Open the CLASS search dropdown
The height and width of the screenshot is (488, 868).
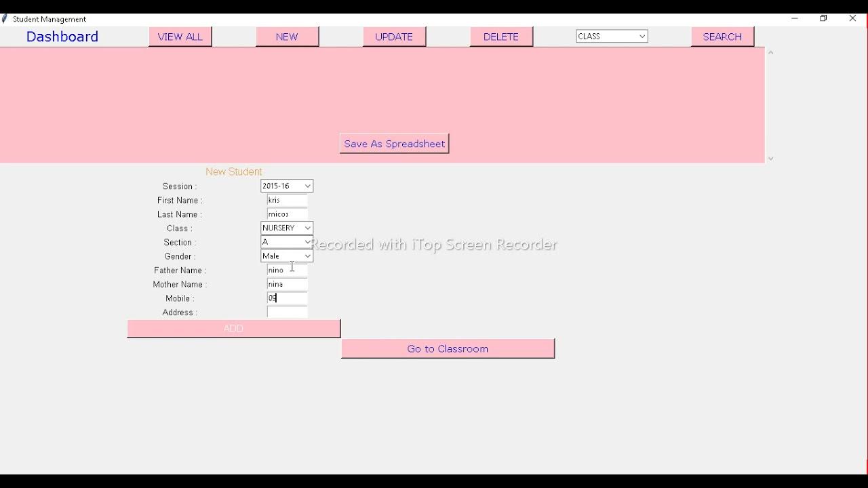pyautogui.click(x=612, y=37)
